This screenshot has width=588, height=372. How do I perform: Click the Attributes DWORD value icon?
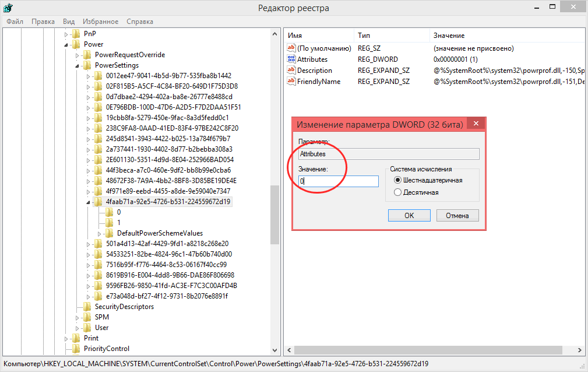291,59
